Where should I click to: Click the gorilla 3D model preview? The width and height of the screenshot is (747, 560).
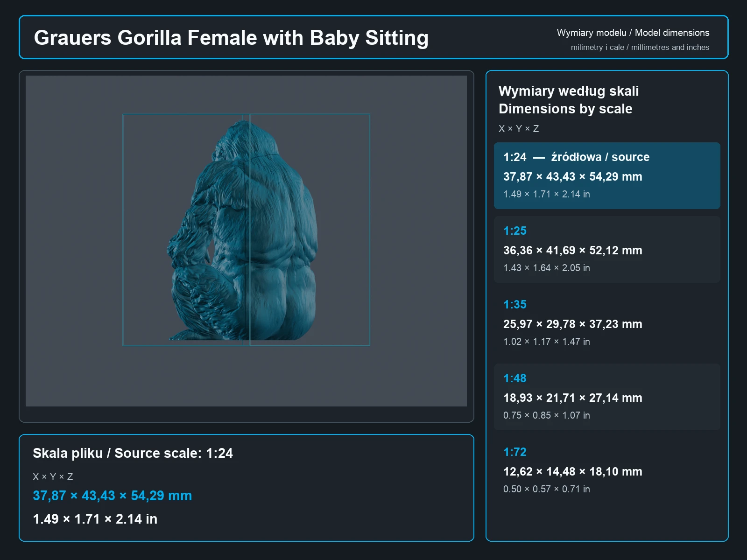pos(244,231)
